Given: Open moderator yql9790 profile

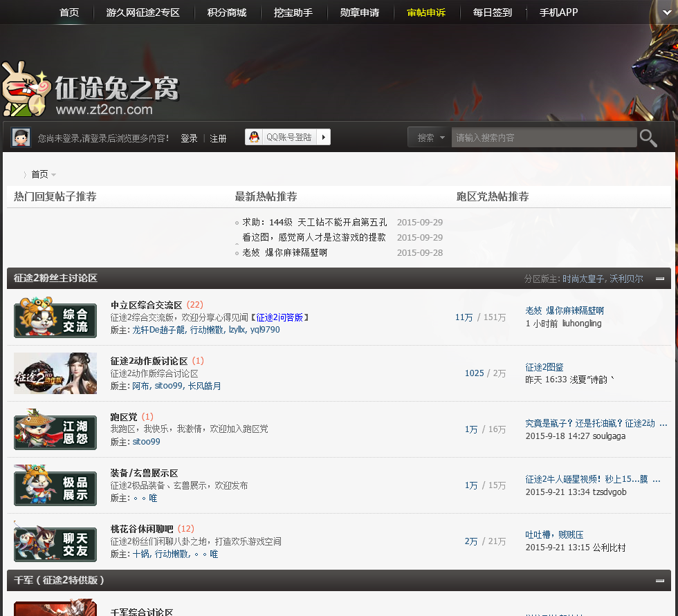Looking at the screenshot, I should [265, 330].
